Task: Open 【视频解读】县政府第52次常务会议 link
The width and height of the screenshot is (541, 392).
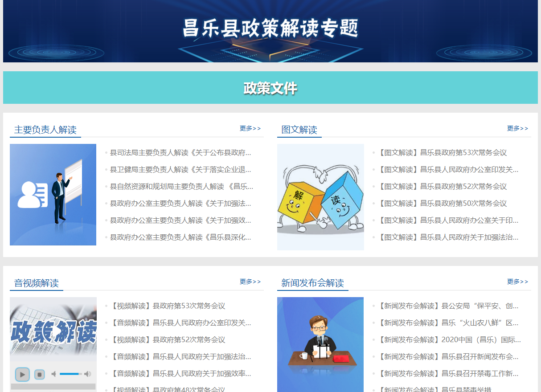Action: [x=168, y=340]
